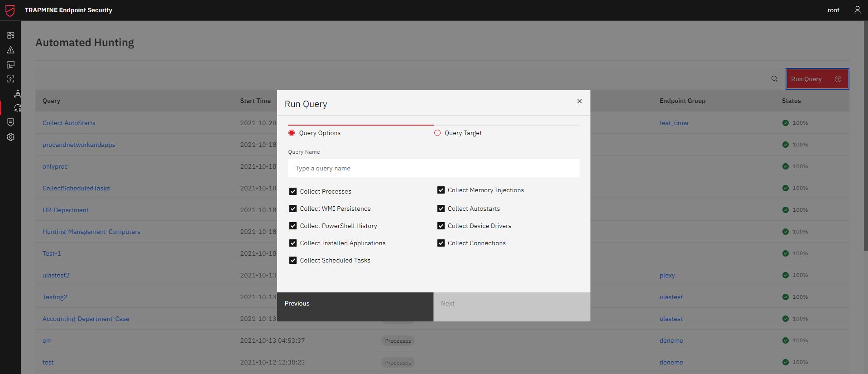
Task: Uncheck Collect Scheduled Tasks
Action: pyautogui.click(x=293, y=260)
